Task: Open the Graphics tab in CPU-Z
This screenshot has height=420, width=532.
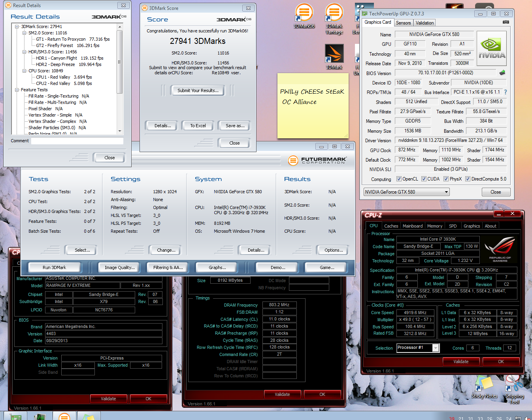Action: (472, 226)
